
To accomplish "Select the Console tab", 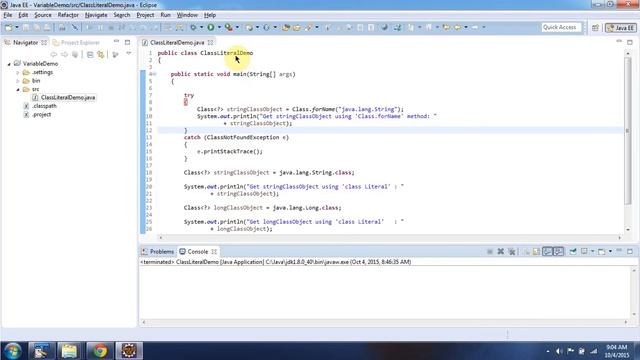I will 198,251.
